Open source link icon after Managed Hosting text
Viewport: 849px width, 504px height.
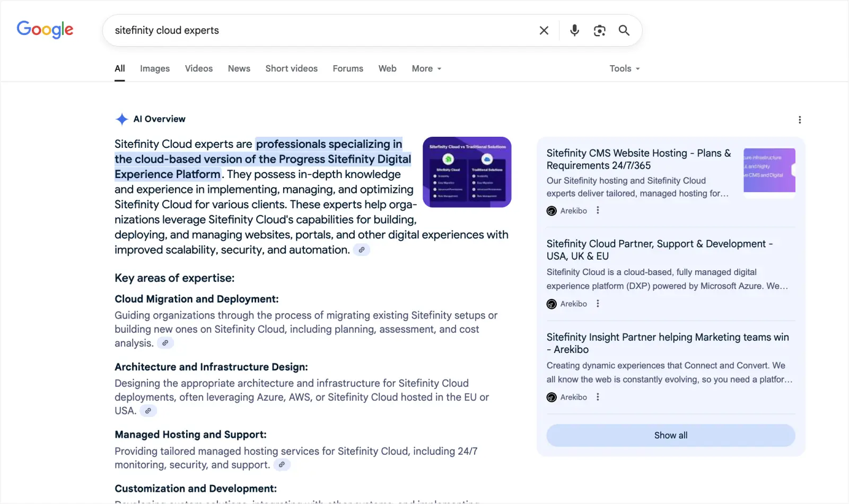tap(282, 465)
